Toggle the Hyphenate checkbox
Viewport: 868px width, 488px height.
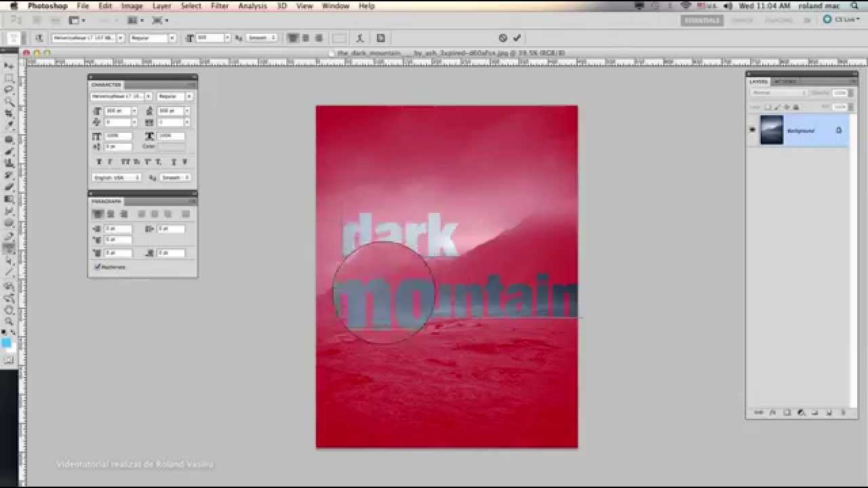point(98,266)
